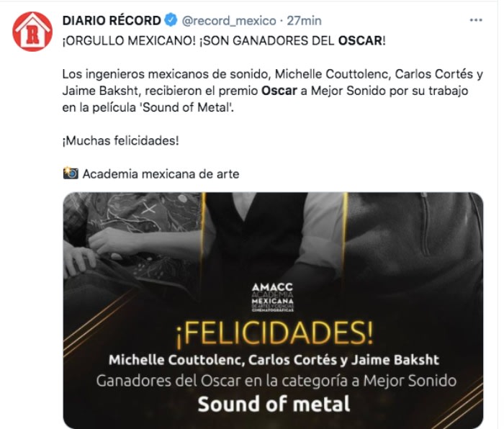Image resolution: width=504 pixels, height=429 pixels.
Task: Open Diario Récord profile avatar
Action: [32, 32]
